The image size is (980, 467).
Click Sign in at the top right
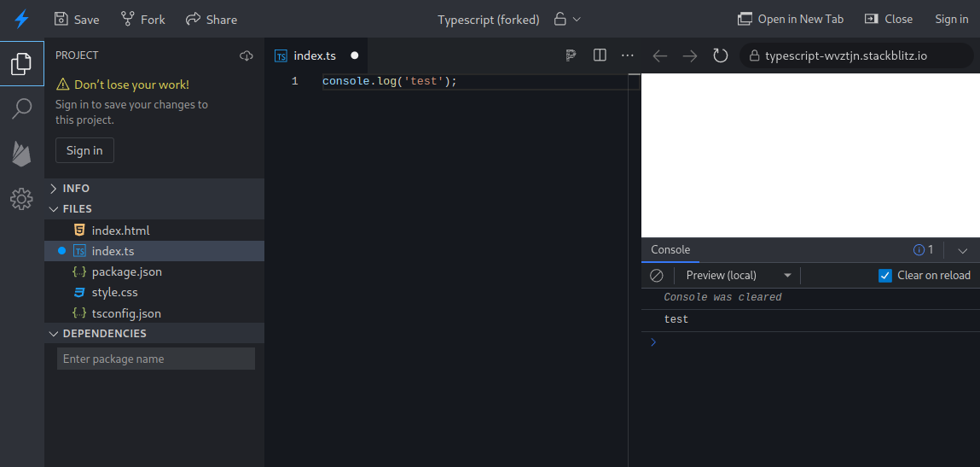point(952,20)
